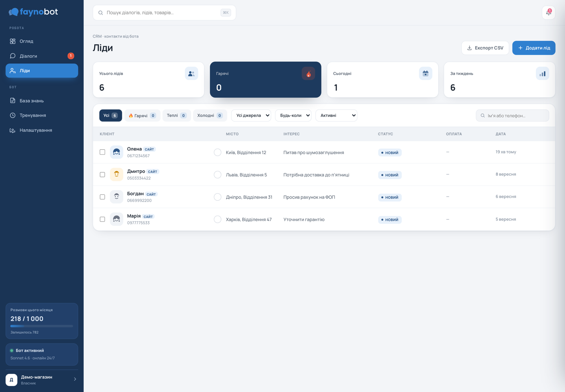Open База знань in the sidebar
This screenshot has height=392, width=565.
click(42, 101)
